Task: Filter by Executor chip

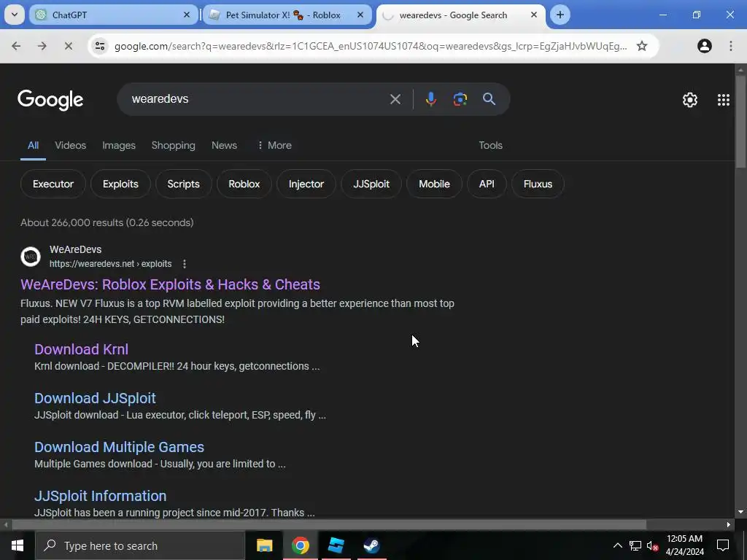Action: (53, 184)
